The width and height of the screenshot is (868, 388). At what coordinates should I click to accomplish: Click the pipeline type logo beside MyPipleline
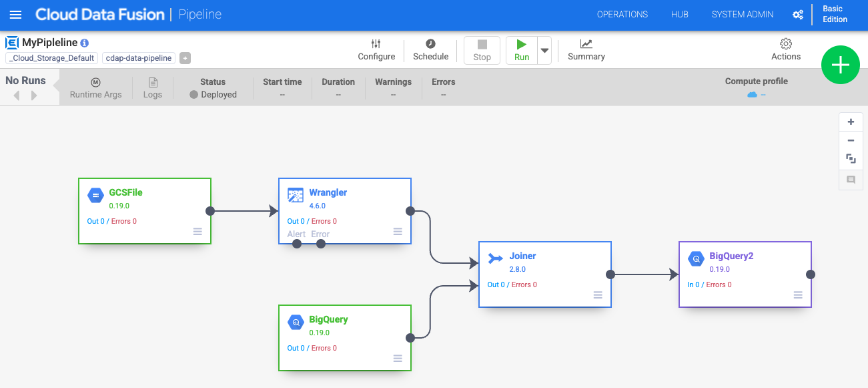(x=12, y=43)
